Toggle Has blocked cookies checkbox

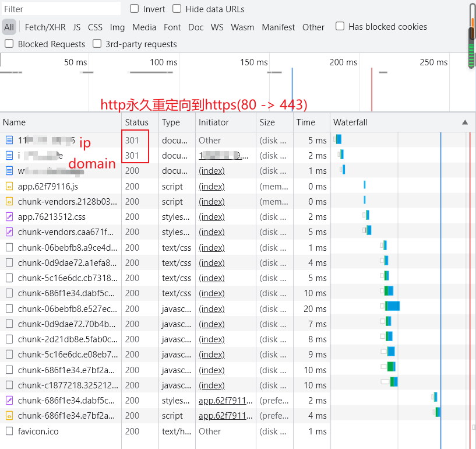click(340, 26)
